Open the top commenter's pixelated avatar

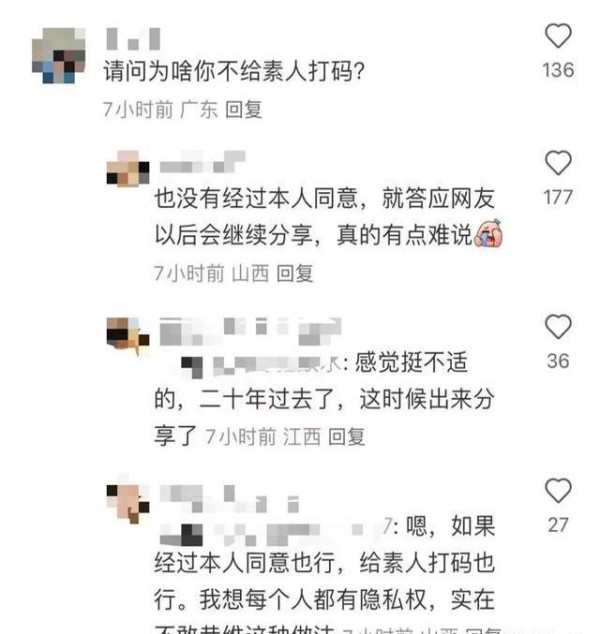point(59,55)
